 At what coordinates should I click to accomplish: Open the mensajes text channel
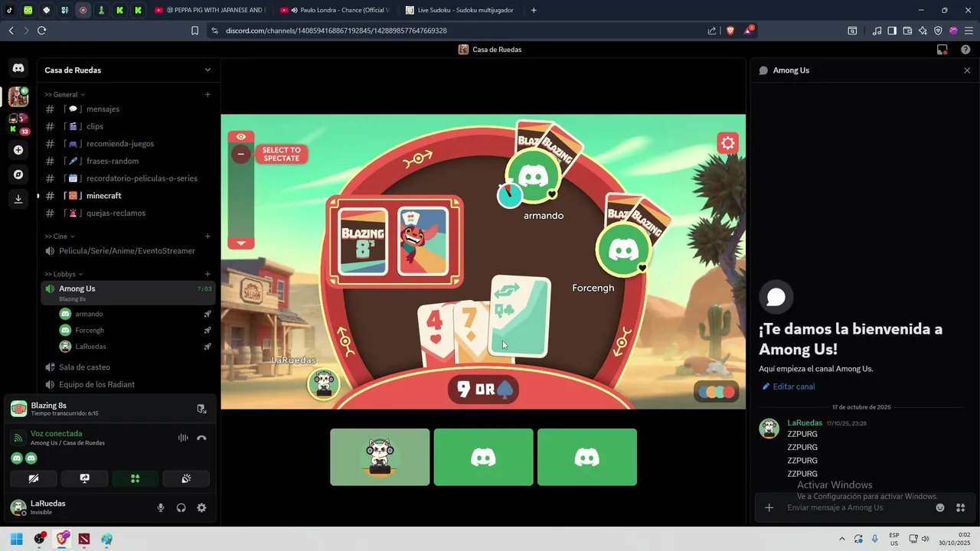128,109
